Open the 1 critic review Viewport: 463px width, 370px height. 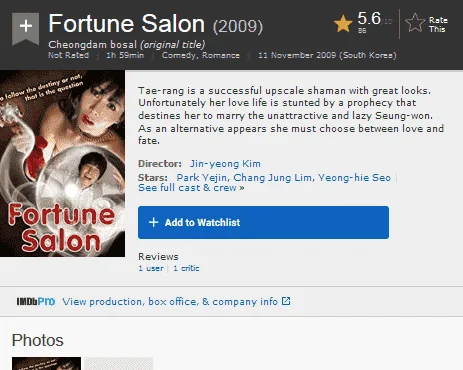186,268
